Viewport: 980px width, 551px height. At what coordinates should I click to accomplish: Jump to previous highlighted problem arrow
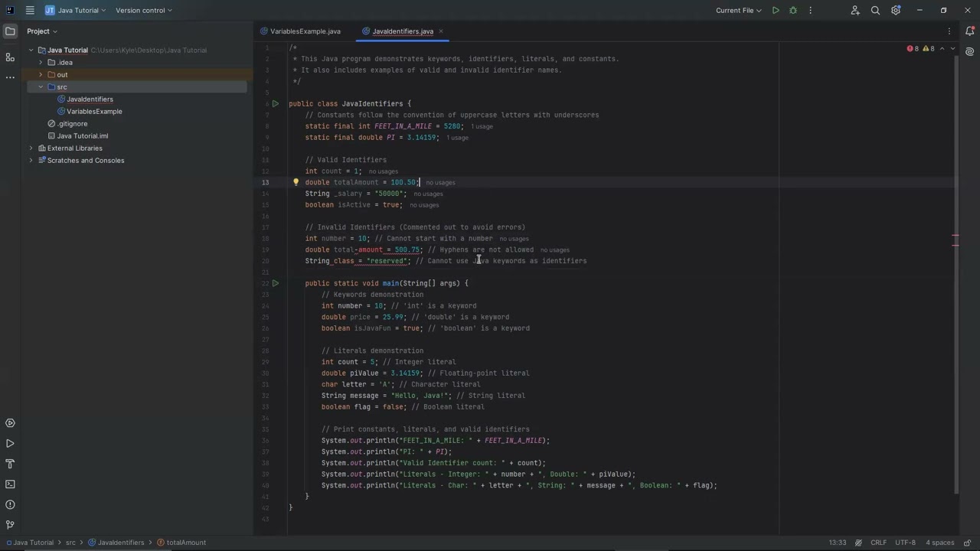[942, 48]
